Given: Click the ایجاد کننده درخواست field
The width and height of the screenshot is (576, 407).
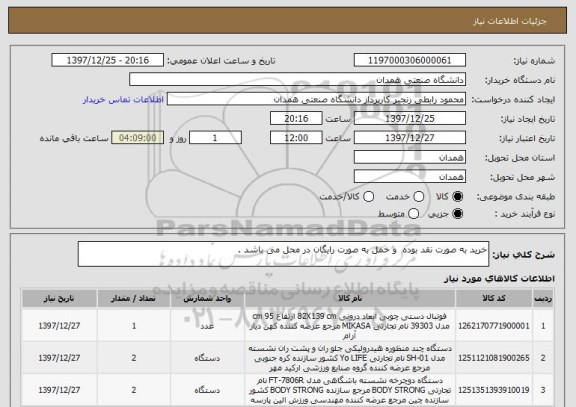Looking at the screenshot, I should pyautogui.click(x=316, y=99).
